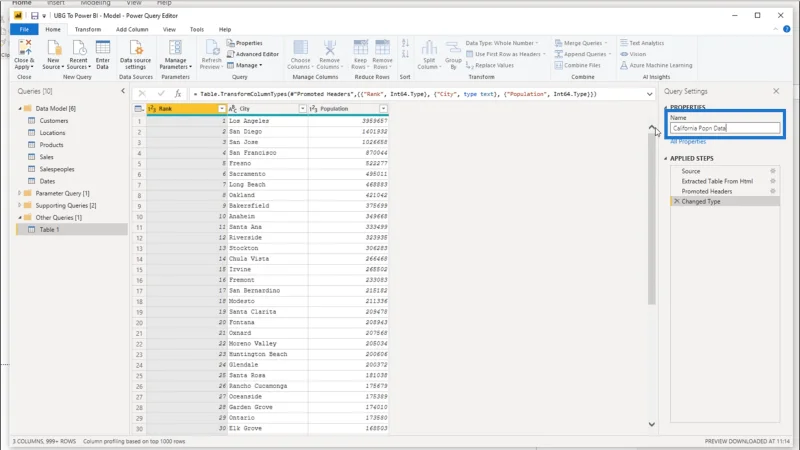Sort ascending icon in ribbon
Screen dimensions: 800x450
point(405,43)
